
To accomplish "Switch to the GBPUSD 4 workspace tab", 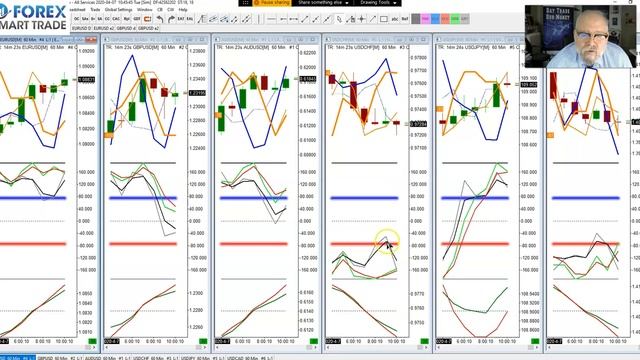I will [x=126, y=29].
